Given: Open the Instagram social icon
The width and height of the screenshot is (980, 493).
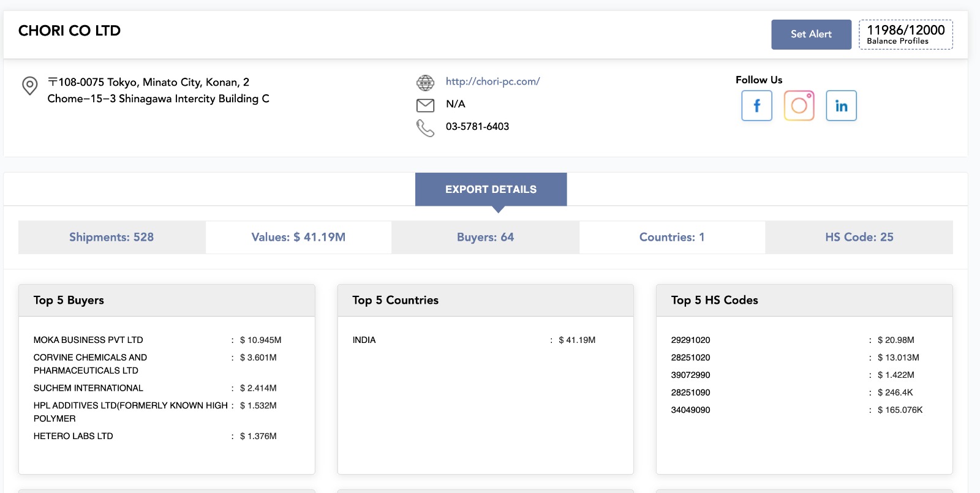Looking at the screenshot, I should (x=799, y=106).
